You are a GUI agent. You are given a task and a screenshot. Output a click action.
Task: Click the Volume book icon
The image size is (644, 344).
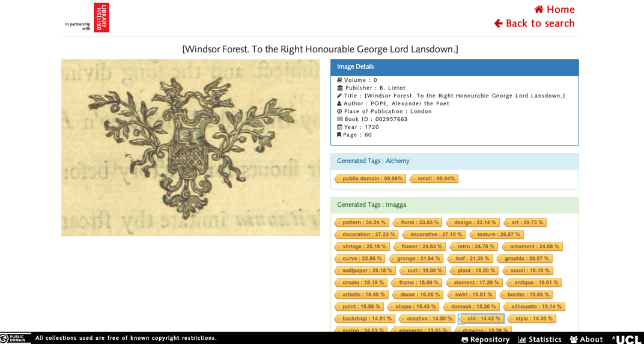pyautogui.click(x=339, y=80)
